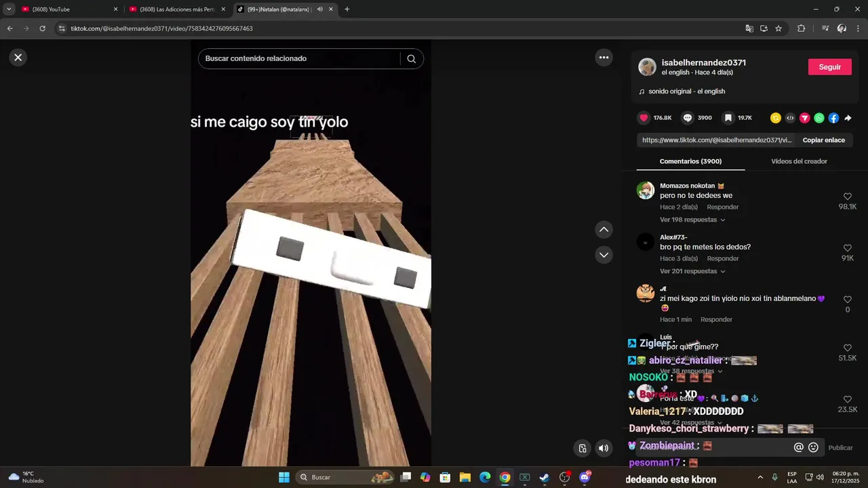This screenshot has width=868, height=488.
Task: Expand Ver 198 respuestas replies
Action: (x=692, y=220)
